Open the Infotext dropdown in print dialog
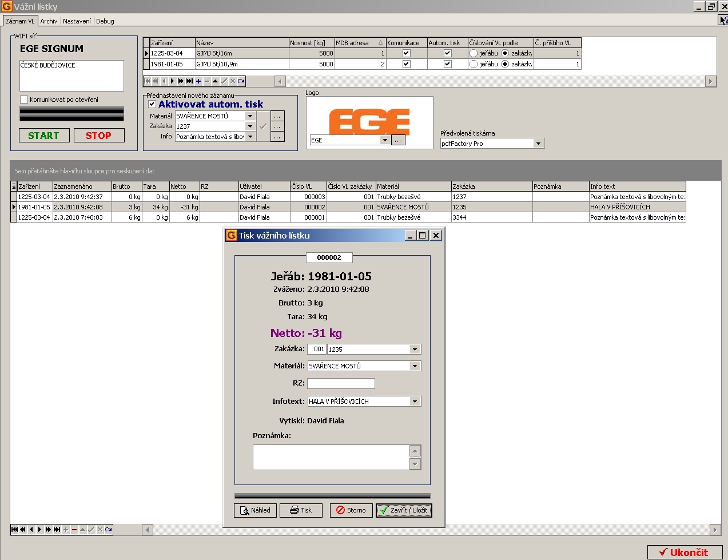728x560 pixels. pos(415,402)
